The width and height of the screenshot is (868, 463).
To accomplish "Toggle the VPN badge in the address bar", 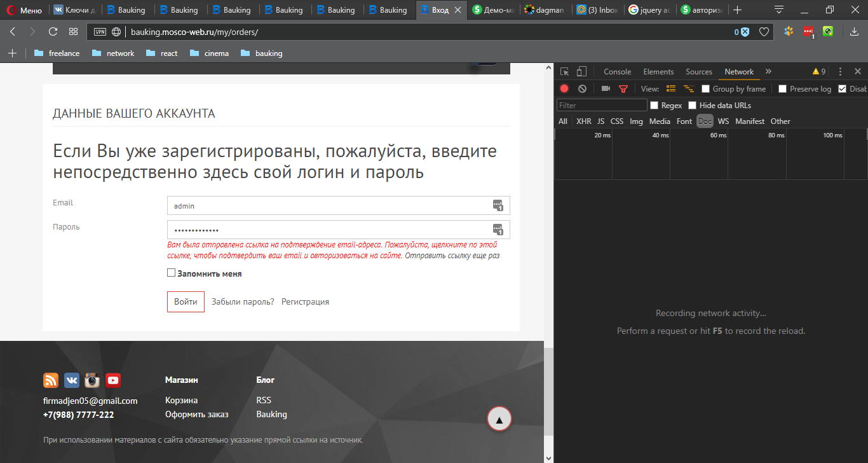I will (x=100, y=32).
